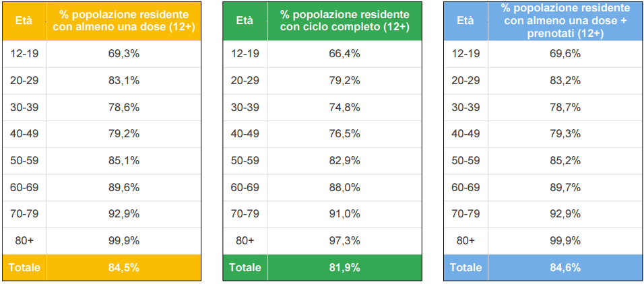The width and height of the screenshot is (644, 284).
Task: Select the blue "una dose + prenotati" column header
Action: (565, 20)
